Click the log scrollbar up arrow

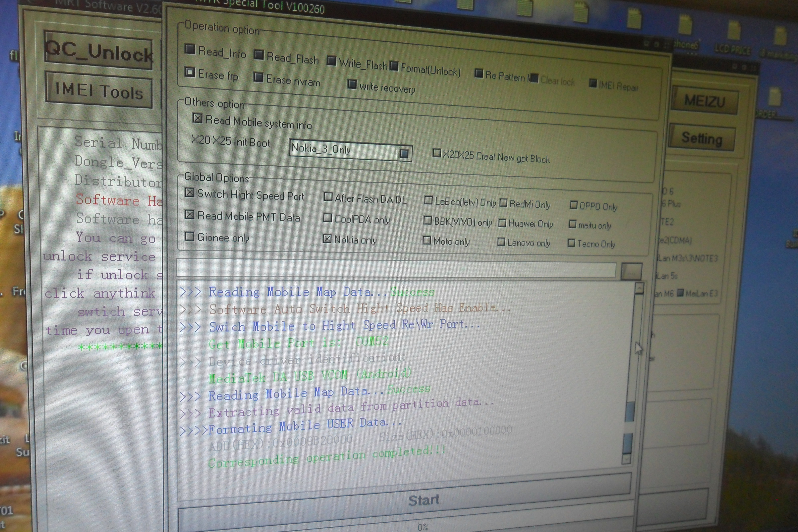point(639,288)
